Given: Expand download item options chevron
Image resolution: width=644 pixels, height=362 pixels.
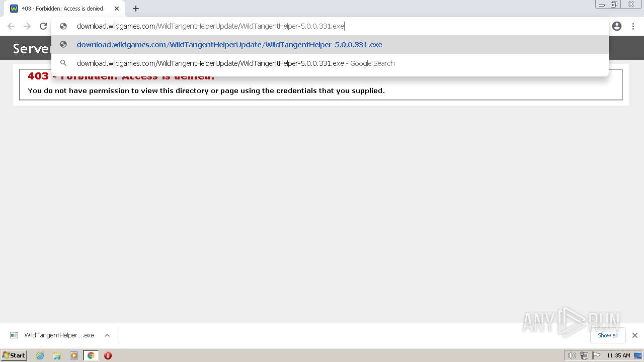Looking at the screenshot, I should pyautogui.click(x=107, y=335).
